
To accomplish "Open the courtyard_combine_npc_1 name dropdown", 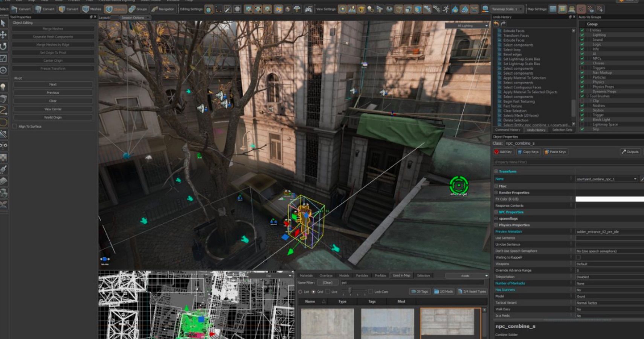I will pos(635,179).
